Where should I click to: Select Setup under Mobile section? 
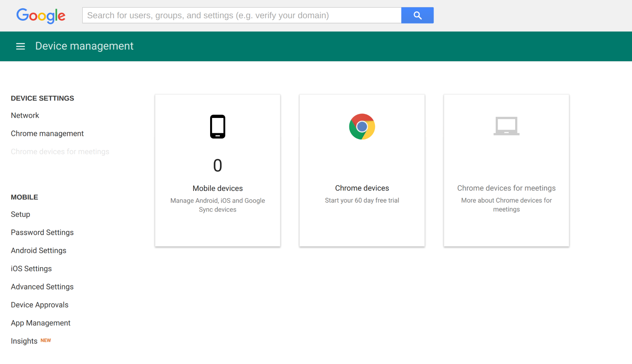pyautogui.click(x=20, y=214)
